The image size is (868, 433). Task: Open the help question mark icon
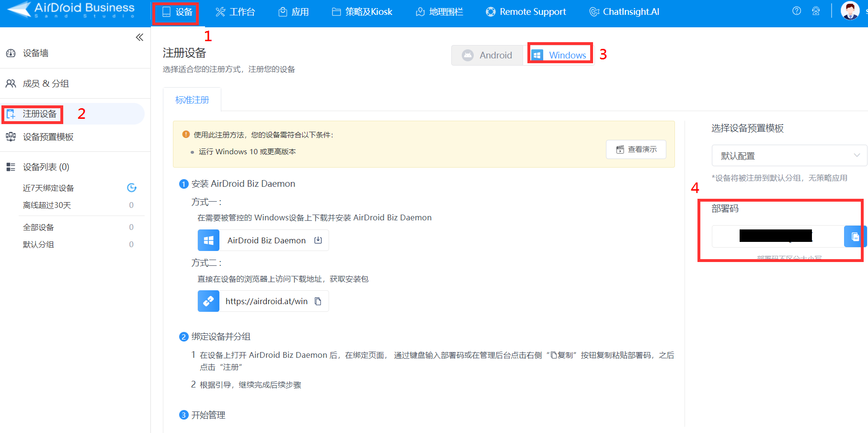[x=797, y=11]
